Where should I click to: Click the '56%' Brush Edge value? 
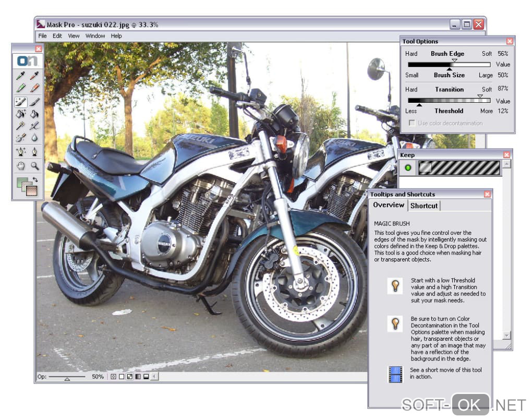coord(503,54)
